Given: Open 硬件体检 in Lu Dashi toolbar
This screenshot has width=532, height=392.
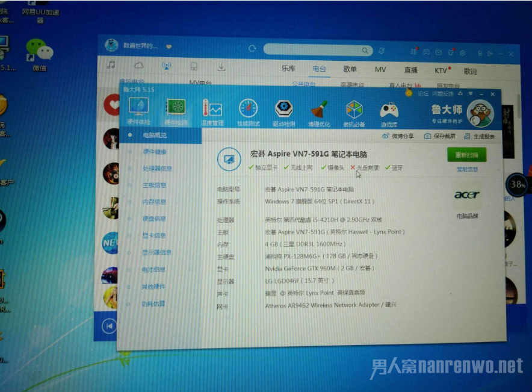Looking at the screenshot, I should point(139,111).
